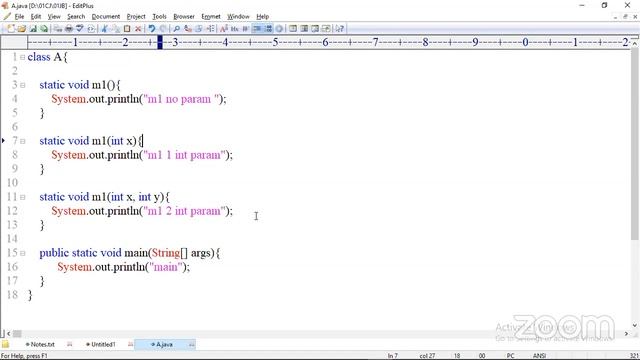This screenshot has width=640, height=360.
Task: Open the Project menu
Action: 136,17
